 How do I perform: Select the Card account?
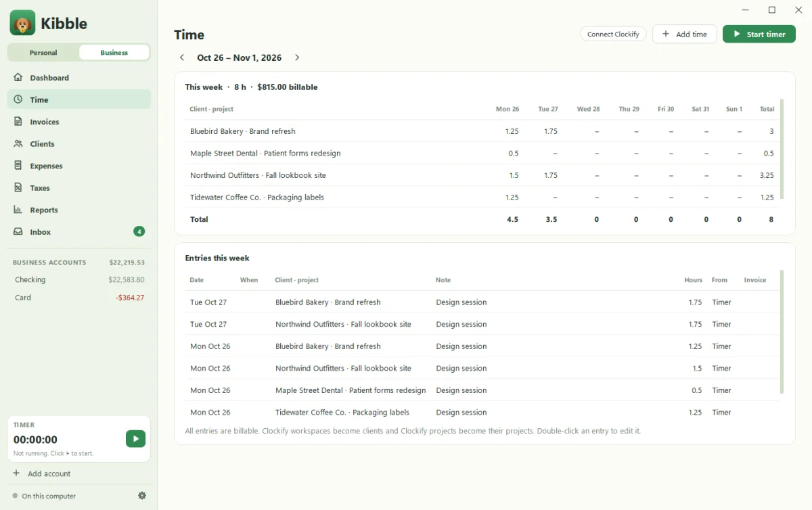point(79,298)
